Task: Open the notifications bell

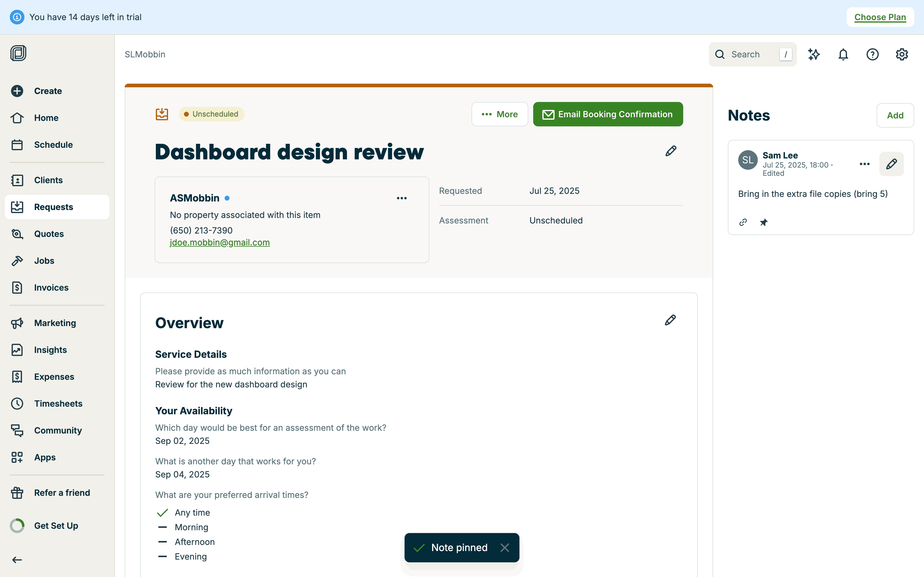Action: 843,55
